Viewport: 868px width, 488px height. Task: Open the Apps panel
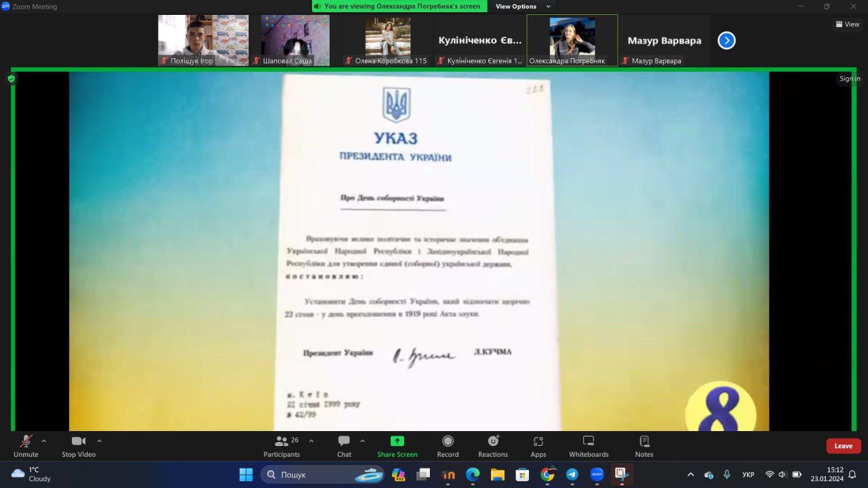point(538,447)
